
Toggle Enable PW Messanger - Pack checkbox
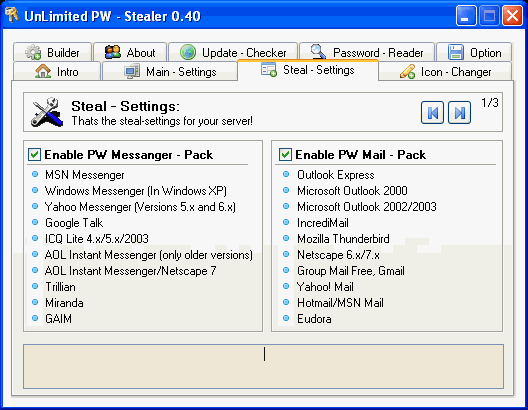(x=34, y=155)
